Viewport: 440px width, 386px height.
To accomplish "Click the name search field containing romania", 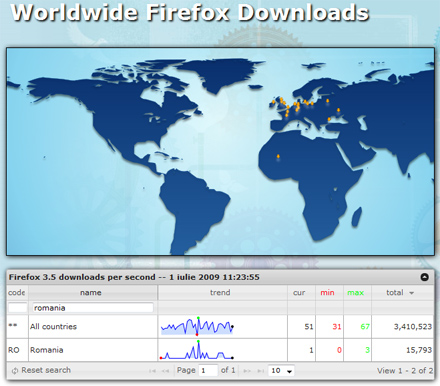I will click(93, 308).
